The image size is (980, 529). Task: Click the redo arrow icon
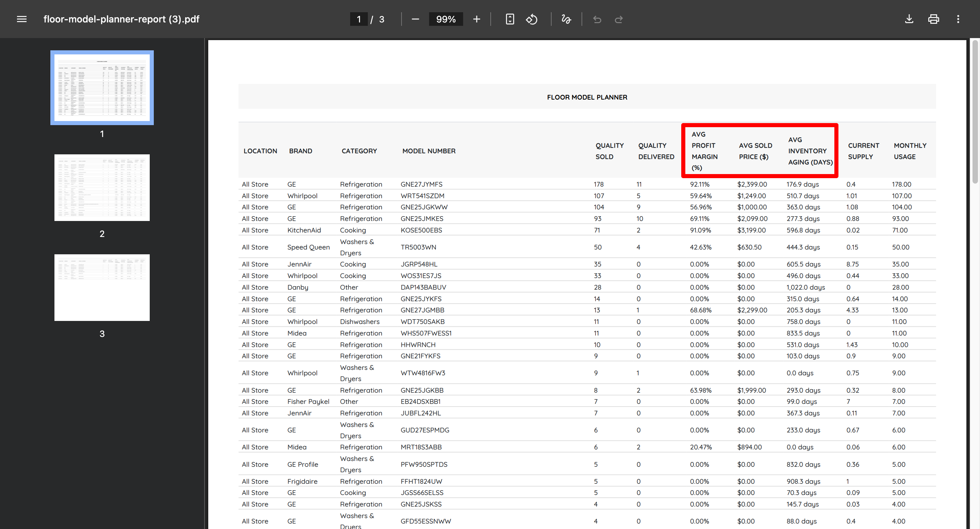tap(619, 19)
